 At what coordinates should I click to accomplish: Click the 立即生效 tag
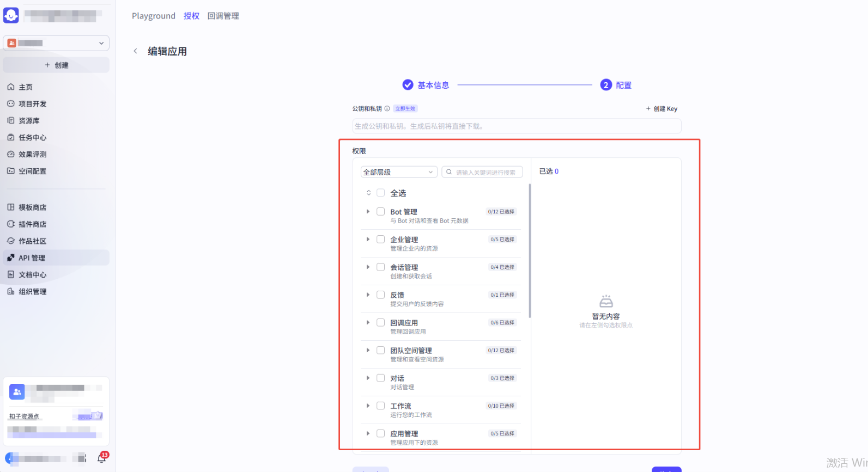405,109
